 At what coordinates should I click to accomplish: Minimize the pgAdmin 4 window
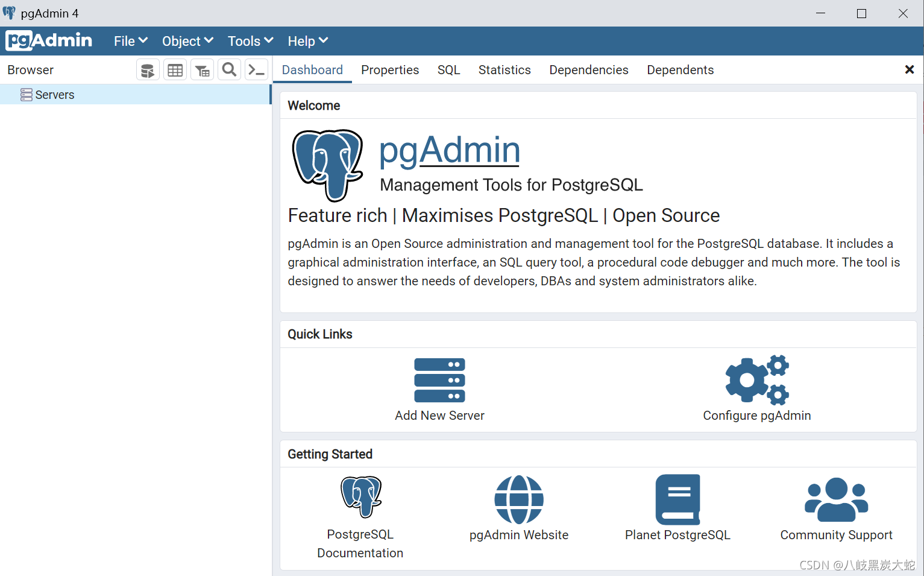pos(820,13)
